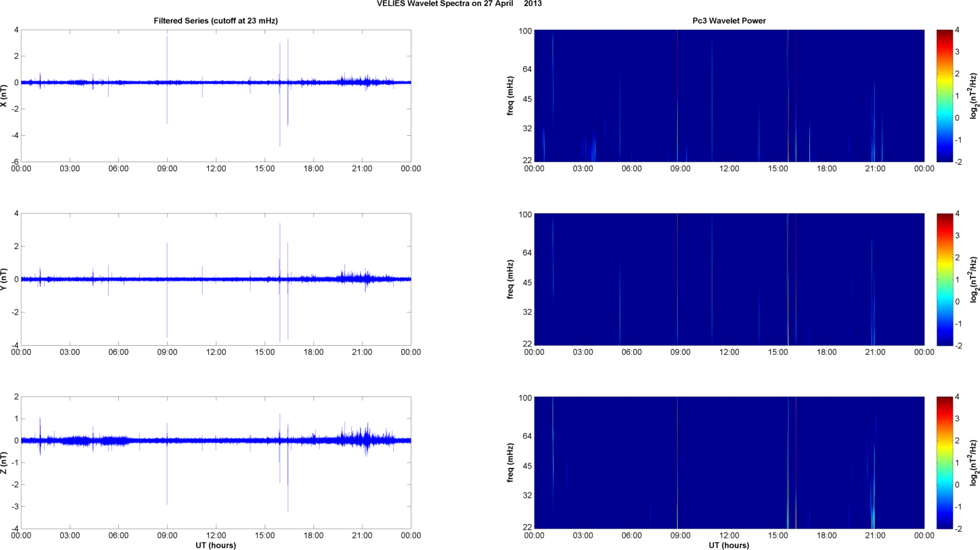The width and height of the screenshot is (980, 550).
Task: Click freq (mHz) label of top wavelet plot
Action: click(510, 96)
